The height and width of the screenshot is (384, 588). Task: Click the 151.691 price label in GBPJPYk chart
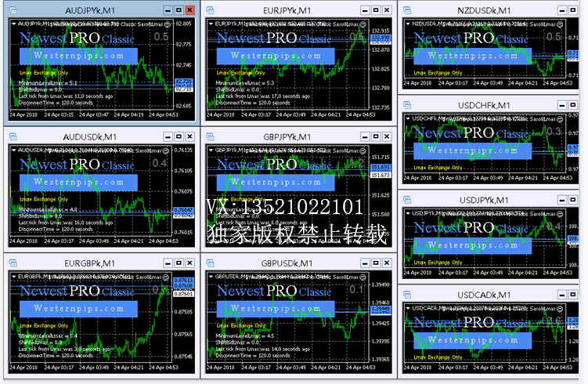[x=381, y=167]
